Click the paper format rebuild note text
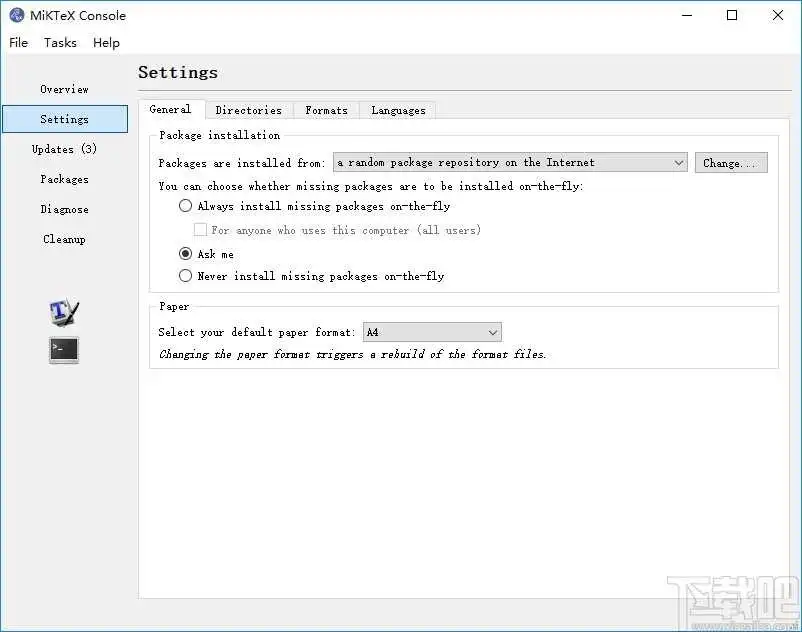This screenshot has height=632, width=802. pyautogui.click(x=352, y=354)
